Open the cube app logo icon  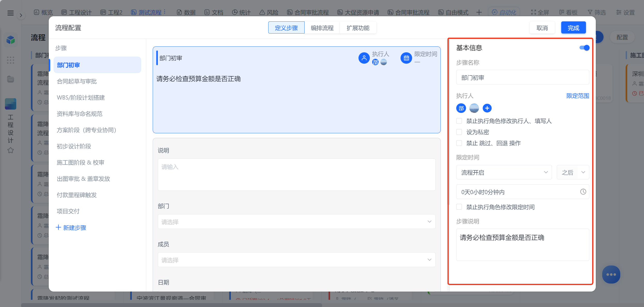pos(11,40)
